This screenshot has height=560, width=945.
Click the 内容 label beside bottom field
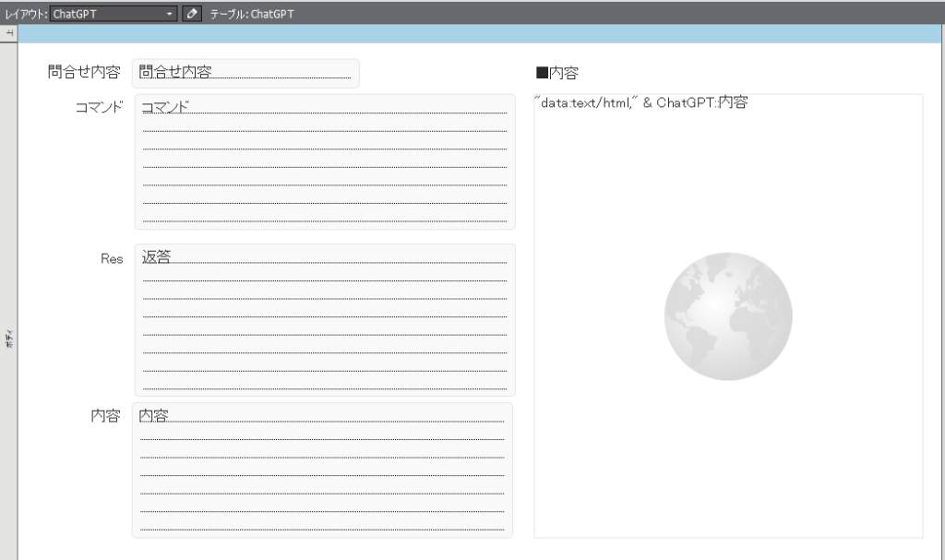pos(105,416)
